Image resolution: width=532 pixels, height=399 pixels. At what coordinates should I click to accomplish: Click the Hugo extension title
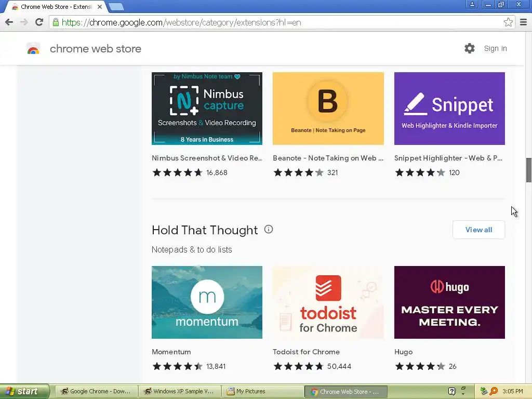pos(403,352)
